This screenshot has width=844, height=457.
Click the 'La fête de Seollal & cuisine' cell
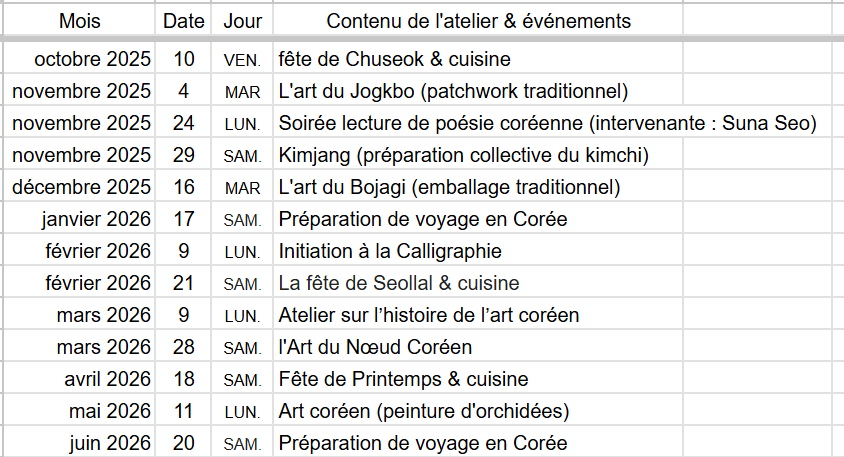(x=399, y=283)
